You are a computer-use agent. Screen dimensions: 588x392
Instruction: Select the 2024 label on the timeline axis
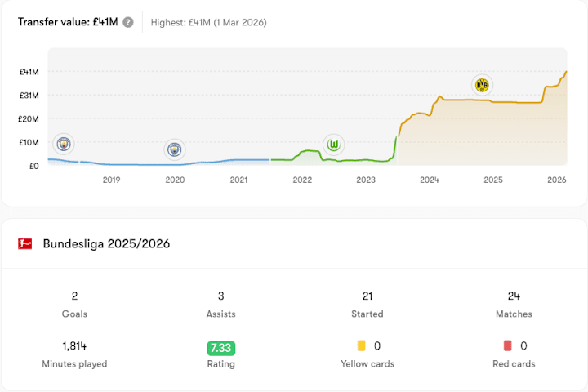pyautogui.click(x=430, y=180)
